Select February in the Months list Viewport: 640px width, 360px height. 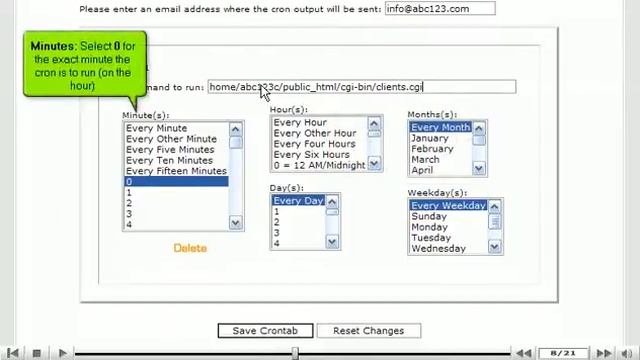(440, 149)
